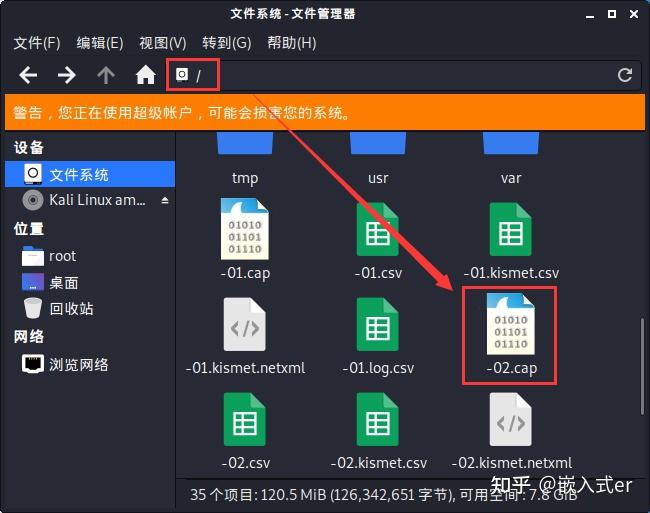Click the disk icon in the path bar

click(x=182, y=75)
